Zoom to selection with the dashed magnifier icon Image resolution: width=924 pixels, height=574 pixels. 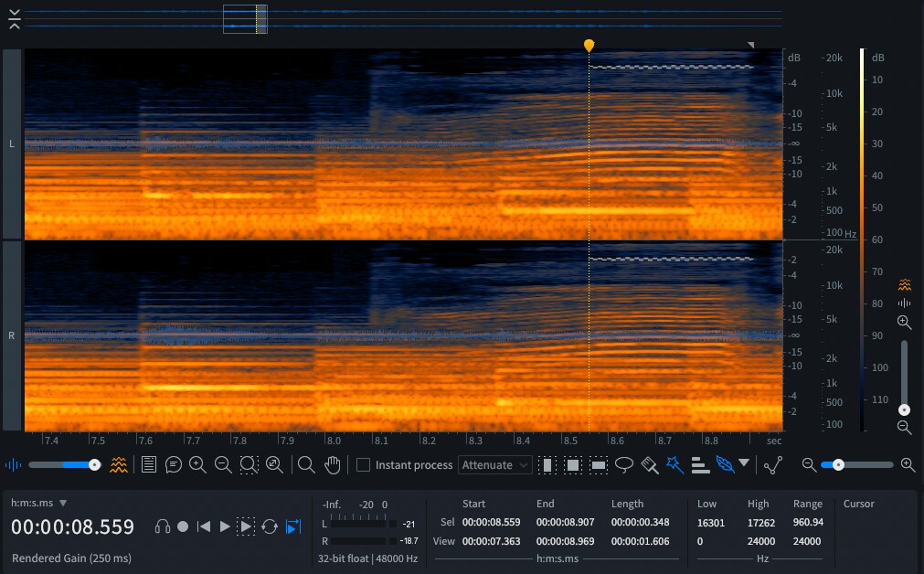tap(249, 465)
